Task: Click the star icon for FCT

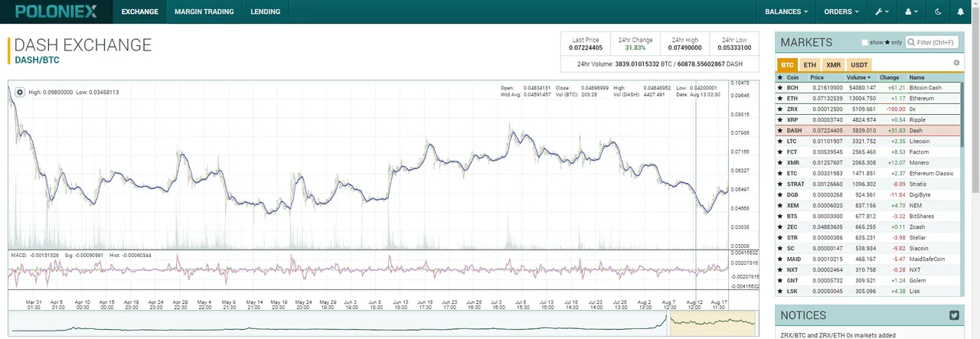Action: [780, 152]
